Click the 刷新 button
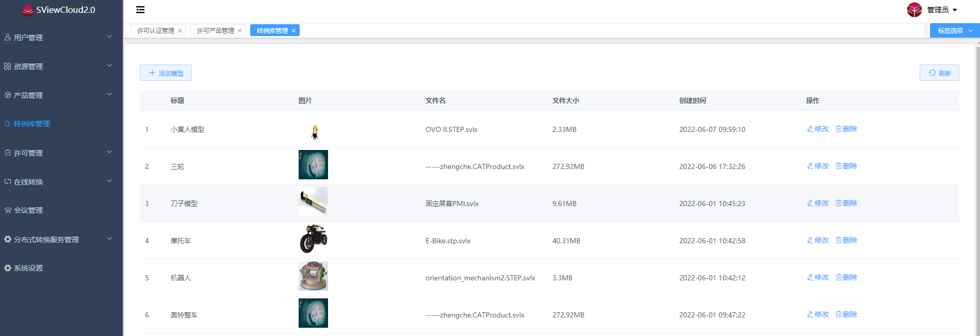This screenshot has height=336, width=980. [939, 73]
